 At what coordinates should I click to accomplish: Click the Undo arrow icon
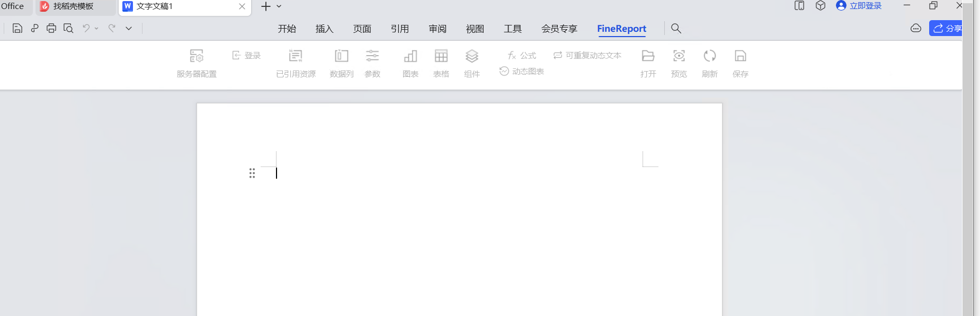coord(86,29)
